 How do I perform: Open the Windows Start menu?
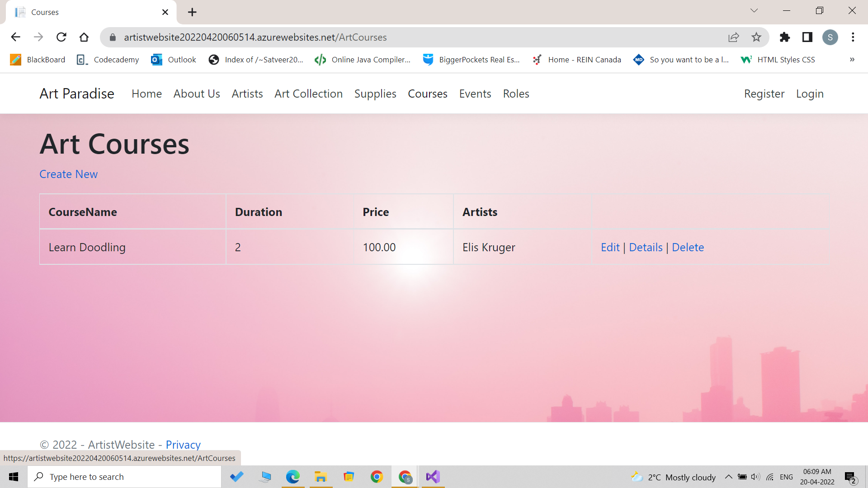click(14, 477)
